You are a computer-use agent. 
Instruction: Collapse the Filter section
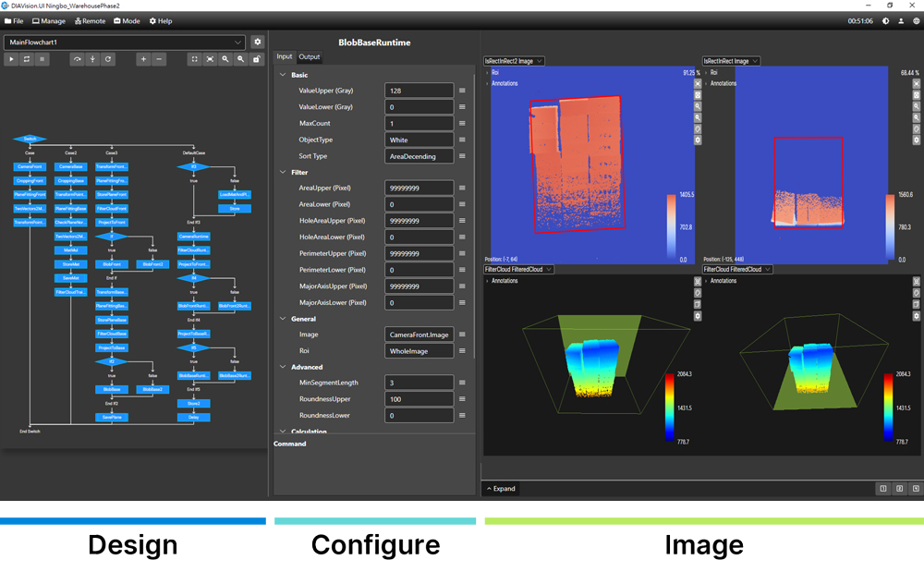coord(284,172)
